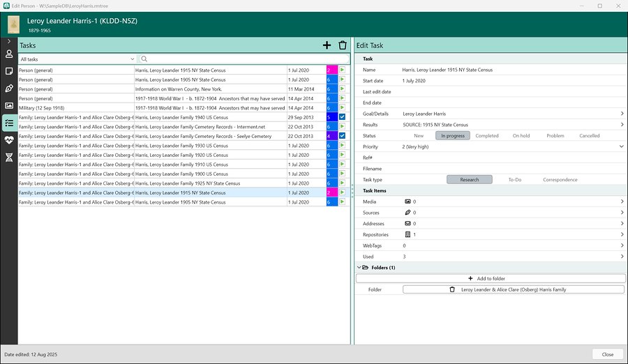Click play status icon for Interment.net task
The height and width of the screenshot is (364, 628).
point(342,126)
